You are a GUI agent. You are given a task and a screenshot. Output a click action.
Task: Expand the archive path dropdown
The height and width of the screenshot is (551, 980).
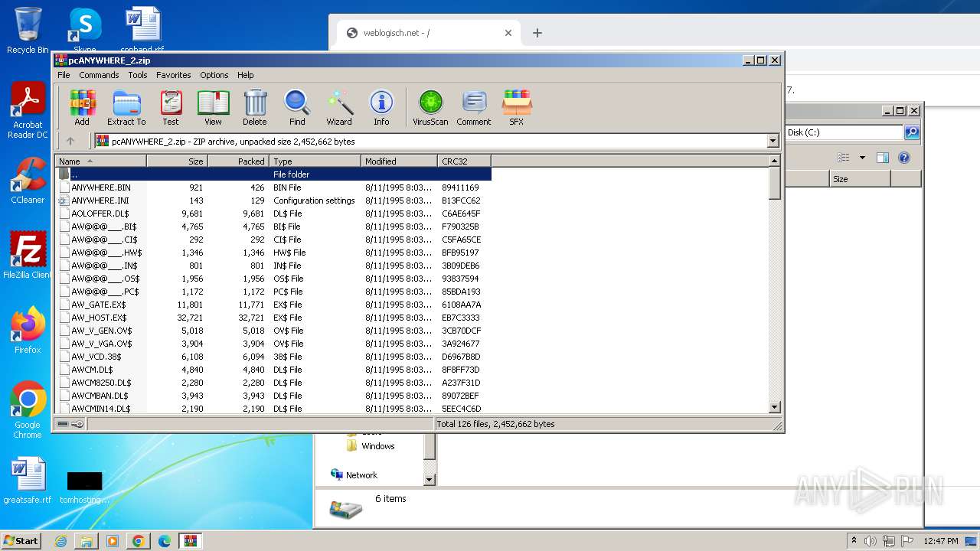[773, 141]
